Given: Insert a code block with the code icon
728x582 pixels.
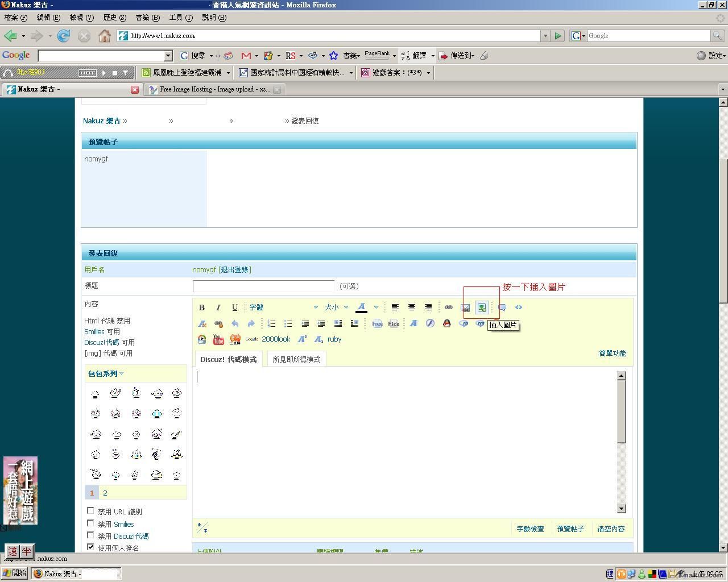Looking at the screenshot, I should (x=518, y=307).
